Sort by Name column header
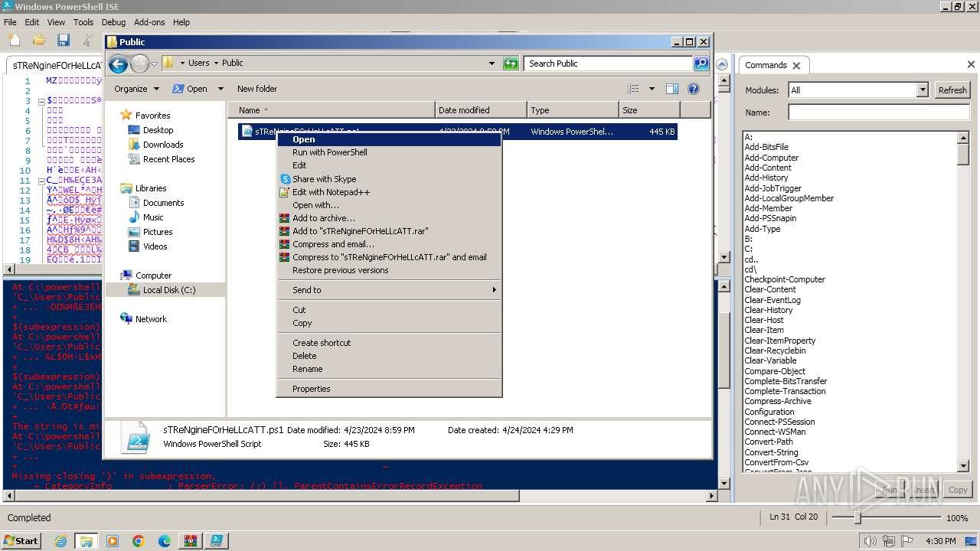Screen dimensions: 980x551 tap(331, 110)
